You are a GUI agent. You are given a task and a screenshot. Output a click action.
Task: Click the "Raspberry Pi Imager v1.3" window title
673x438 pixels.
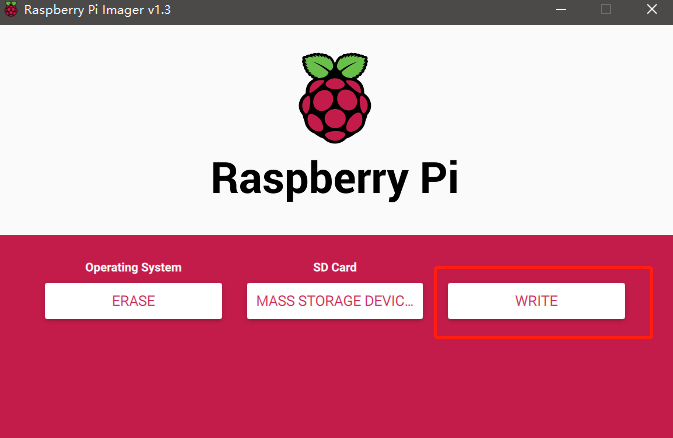pyautogui.click(x=97, y=10)
